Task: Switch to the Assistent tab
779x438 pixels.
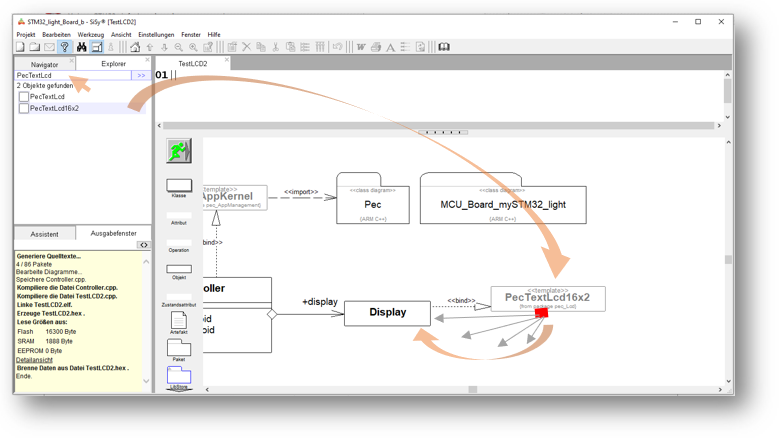Action: (x=44, y=234)
